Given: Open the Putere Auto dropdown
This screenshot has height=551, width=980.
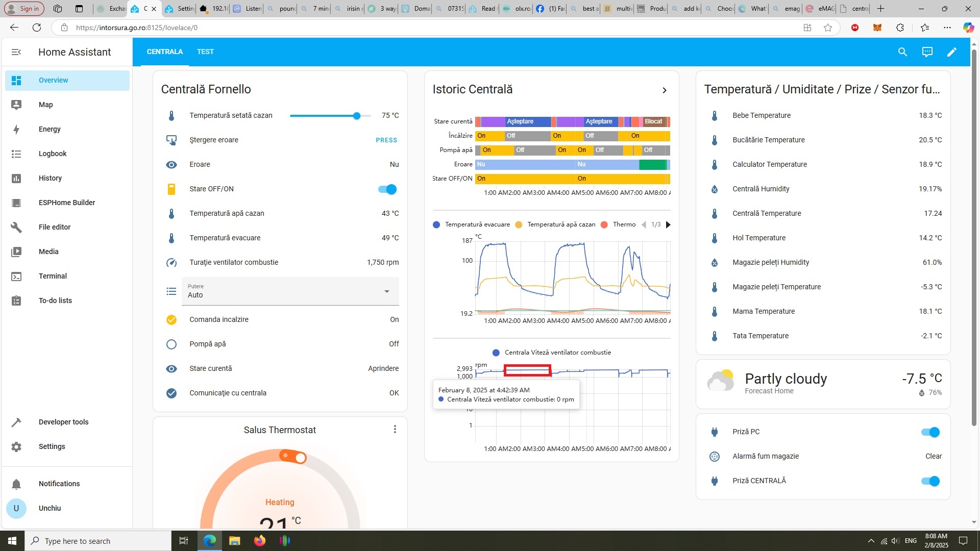Looking at the screenshot, I should (x=386, y=291).
